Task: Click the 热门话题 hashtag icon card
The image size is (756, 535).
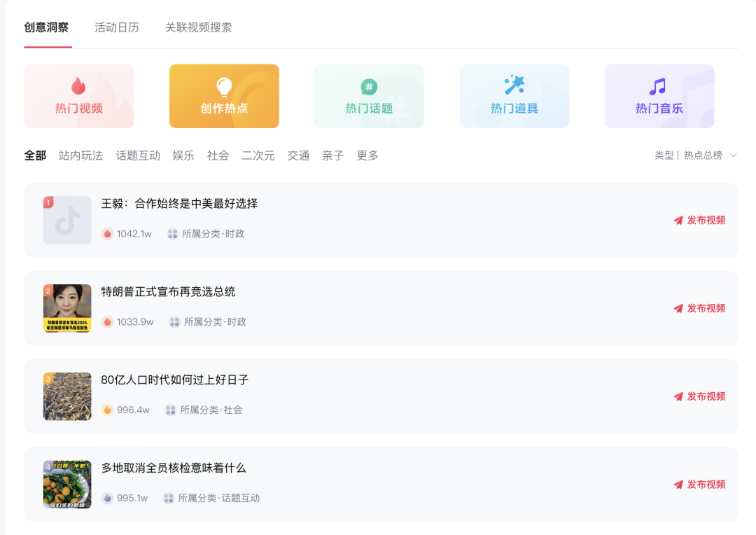Action: pyautogui.click(x=369, y=96)
